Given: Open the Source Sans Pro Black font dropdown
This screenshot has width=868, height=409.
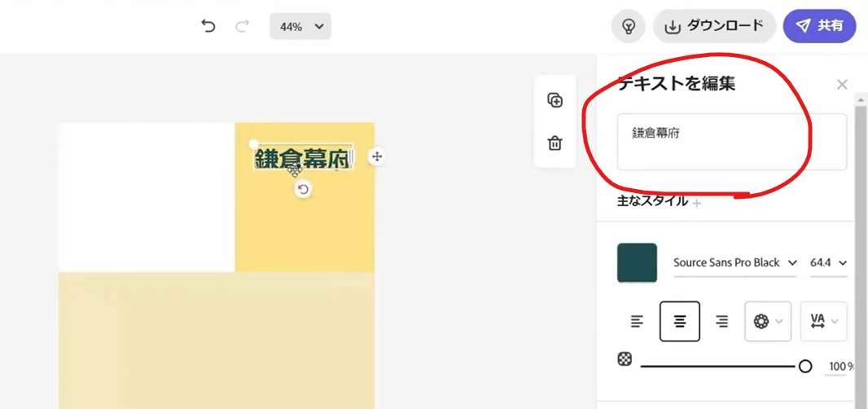Looking at the screenshot, I should (x=734, y=262).
